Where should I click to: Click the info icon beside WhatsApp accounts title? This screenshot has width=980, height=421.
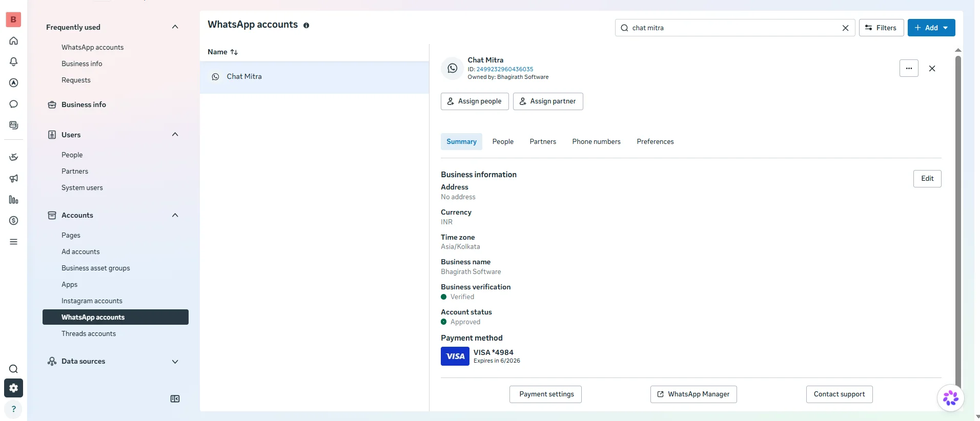point(306,25)
